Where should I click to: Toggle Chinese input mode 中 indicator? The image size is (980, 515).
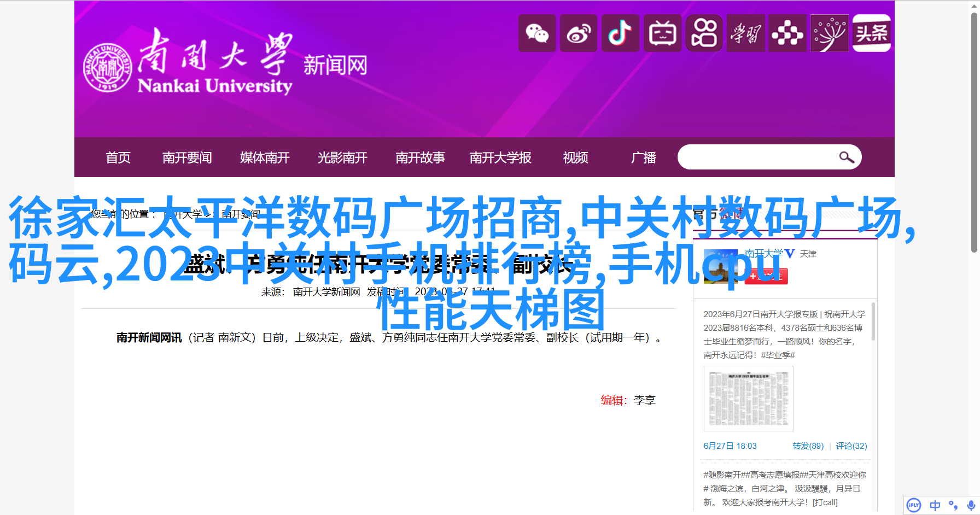[x=935, y=505]
